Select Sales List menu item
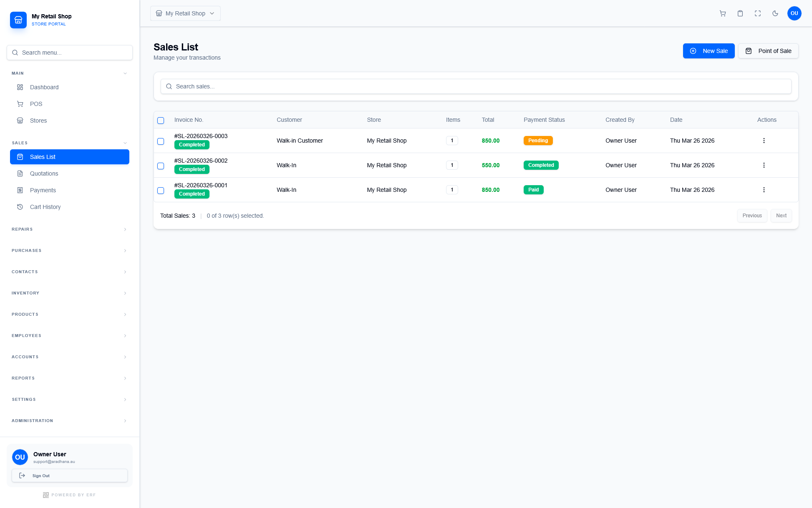The image size is (812, 508). pos(70,157)
